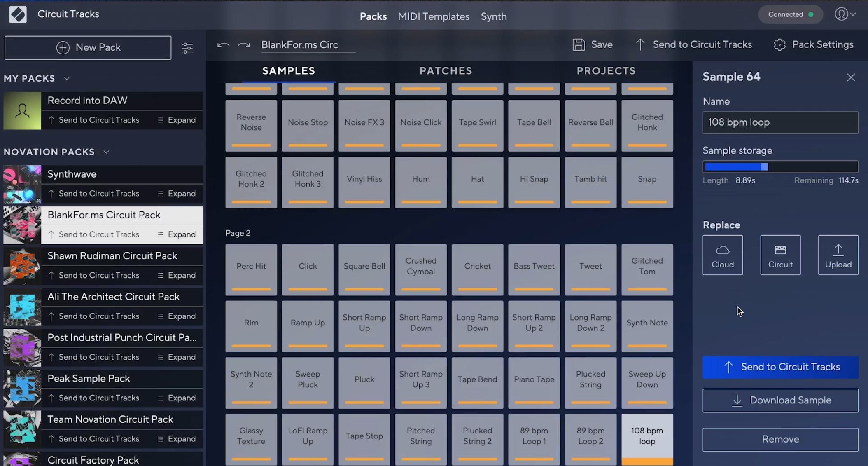This screenshot has width=868, height=466.
Task: Open the MIDI Templates tab
Action: tap(434, 16)
